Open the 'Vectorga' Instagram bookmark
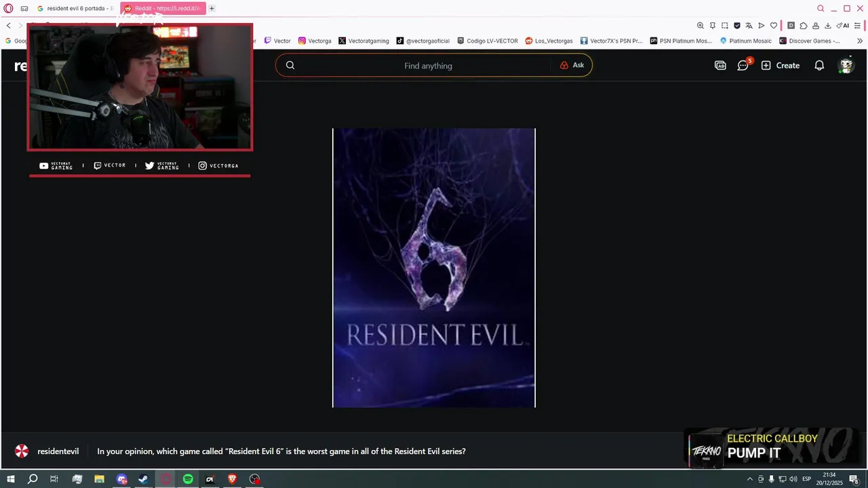Image resolution: width=868 pixels, height=488 pixels. click(x=315, y=41)
